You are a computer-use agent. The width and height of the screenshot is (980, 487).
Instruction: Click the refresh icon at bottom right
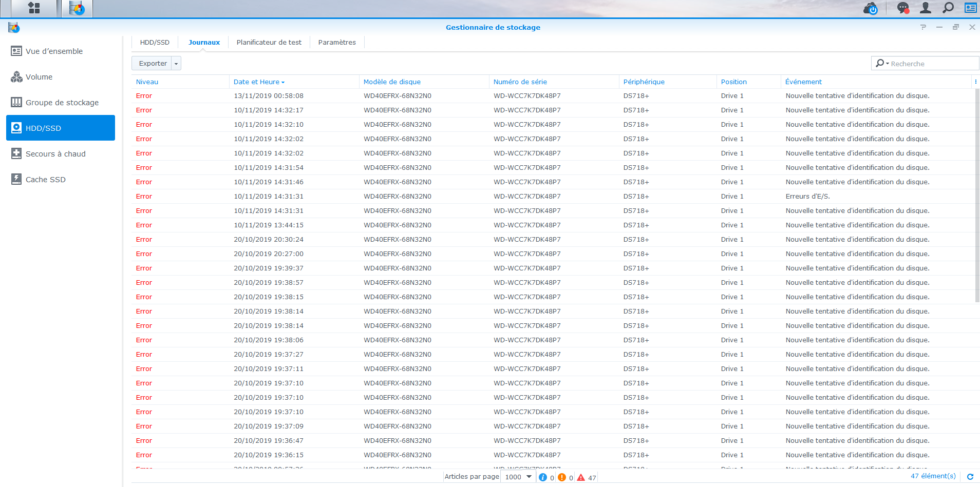point(970,477)
